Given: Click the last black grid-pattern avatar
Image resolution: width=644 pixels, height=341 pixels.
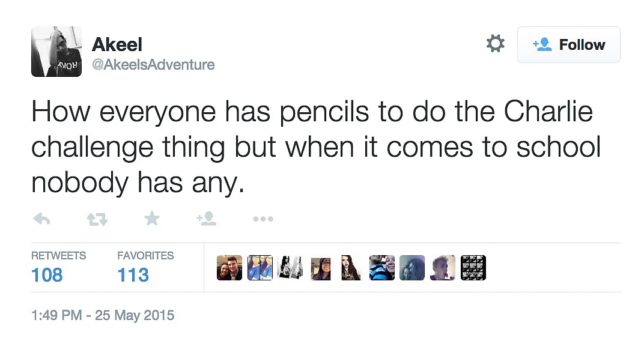Looking at the screenshot, I should tap(473, 268).
